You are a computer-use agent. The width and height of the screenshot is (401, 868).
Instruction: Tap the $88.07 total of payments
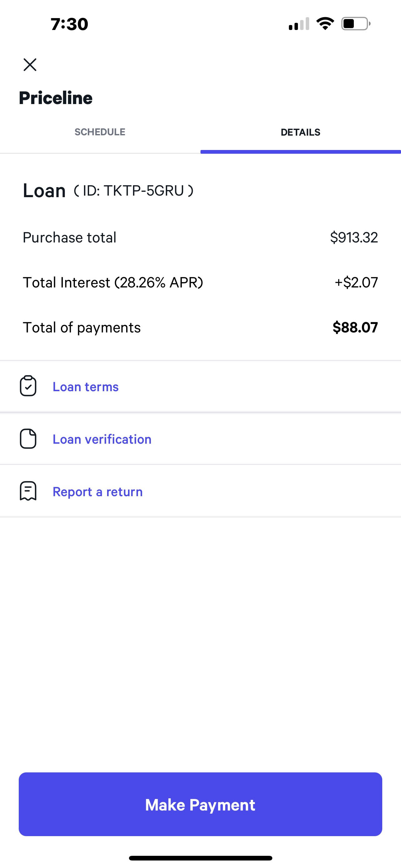(x=355, y=327)
